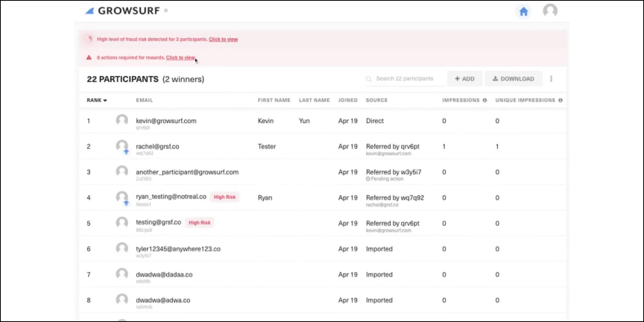Go to the home dashboard icon
The image size is (644, 322).
(x=523, y=12)
